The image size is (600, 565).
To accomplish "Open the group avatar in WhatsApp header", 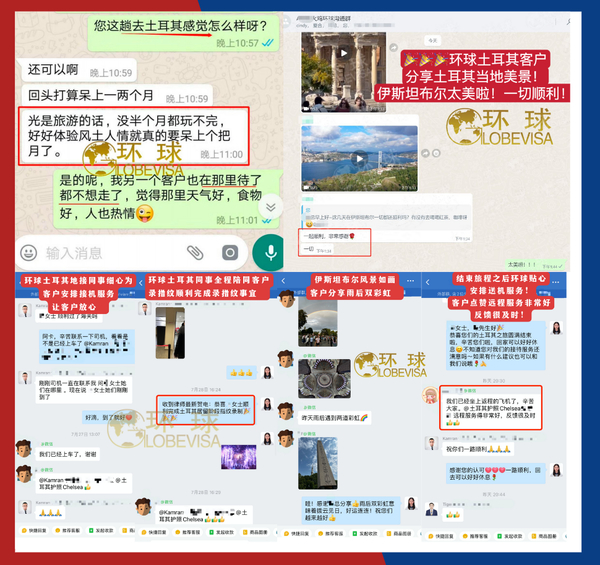I will click(286, 22).
